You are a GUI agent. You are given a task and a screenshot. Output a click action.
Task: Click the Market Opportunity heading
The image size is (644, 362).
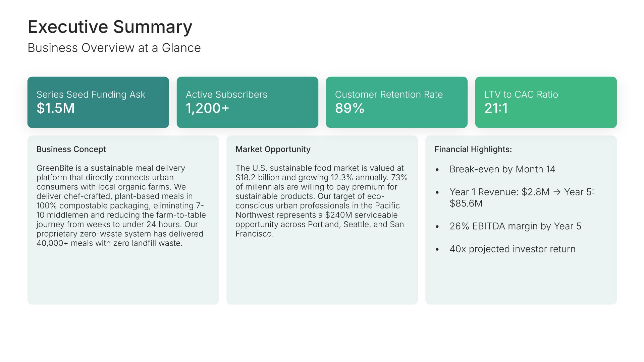(x=273, y=149)
